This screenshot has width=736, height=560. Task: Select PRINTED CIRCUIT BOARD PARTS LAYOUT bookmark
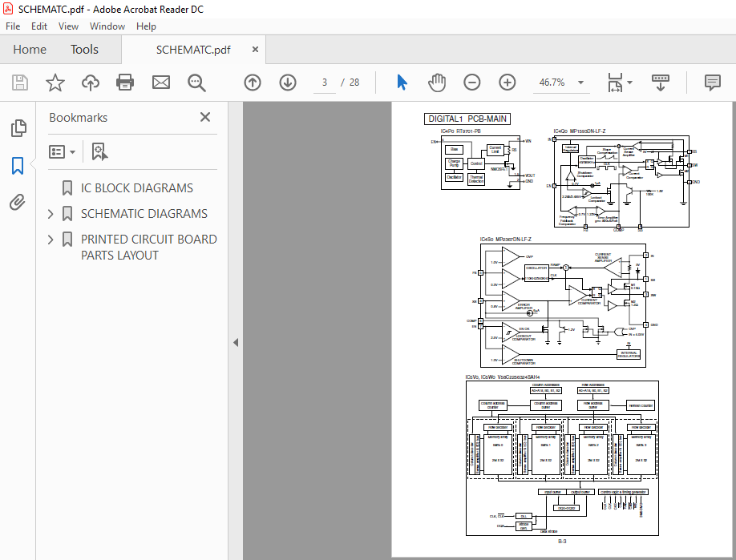click(149, 248)
